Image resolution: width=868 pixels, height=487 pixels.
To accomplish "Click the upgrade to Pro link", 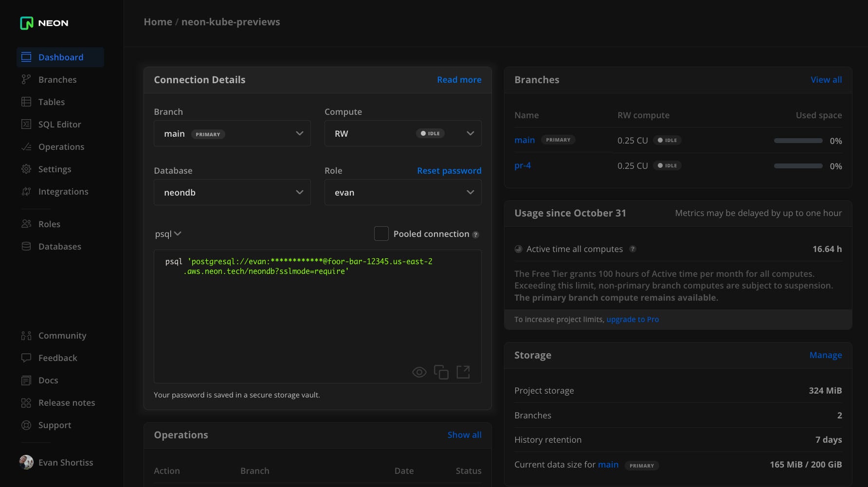I will pos(633,320).
